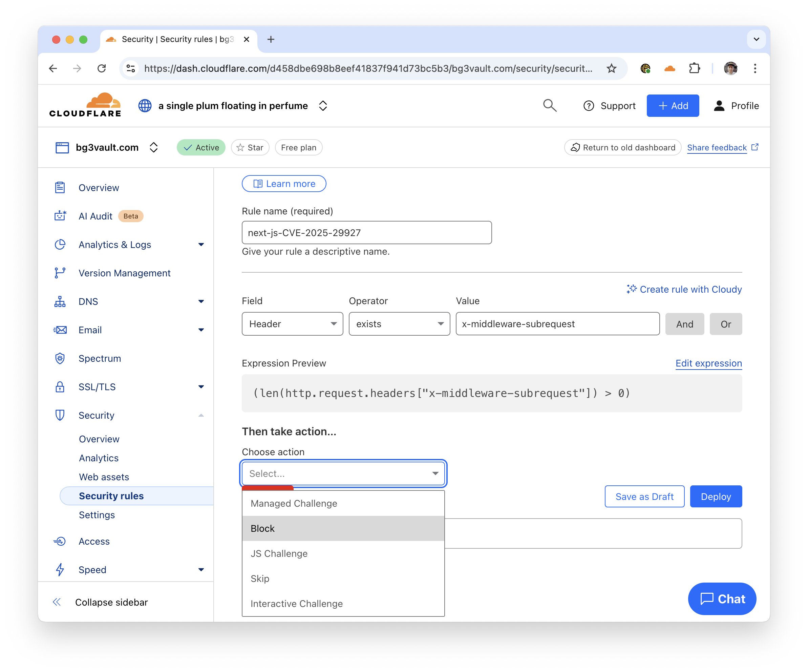Go to Security Overview sub-item
Viewport: 808px width, 672px height.
(99, 439)
